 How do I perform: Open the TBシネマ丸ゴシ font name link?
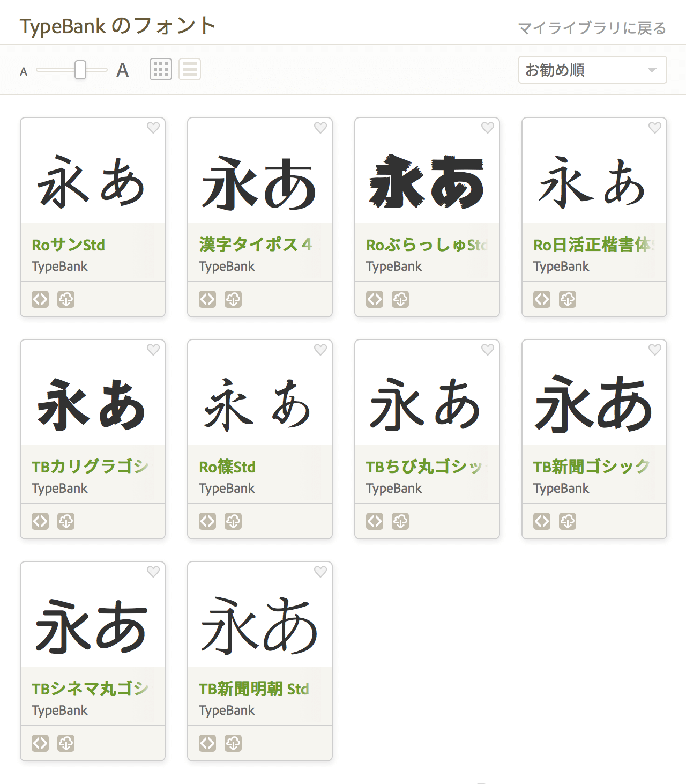point(90,689)
